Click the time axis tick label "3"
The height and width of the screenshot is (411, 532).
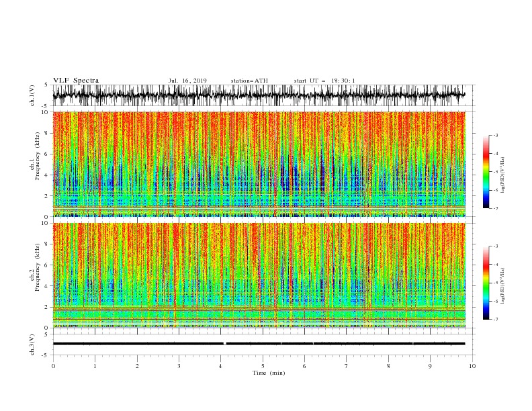pos(179,366)
